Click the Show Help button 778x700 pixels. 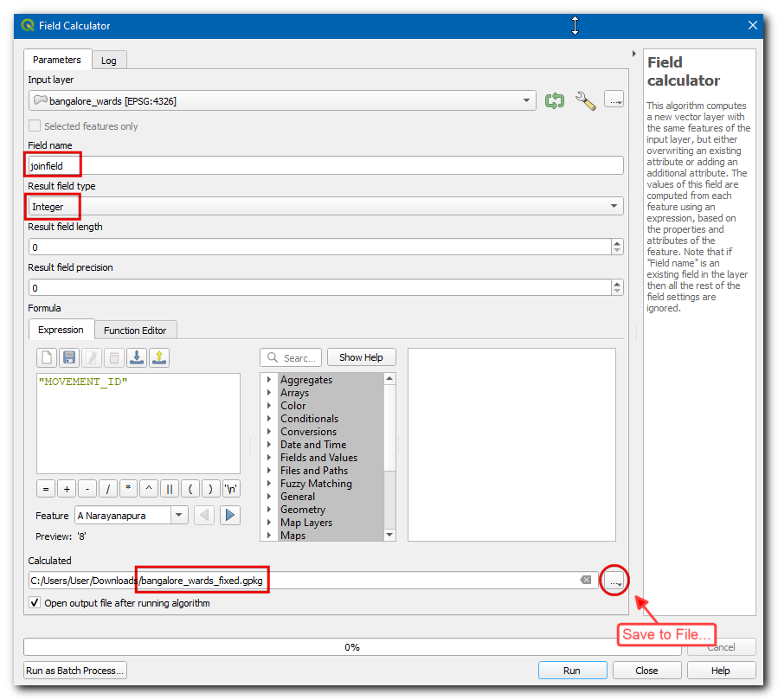pyautogui.click(x=361, y=357)
